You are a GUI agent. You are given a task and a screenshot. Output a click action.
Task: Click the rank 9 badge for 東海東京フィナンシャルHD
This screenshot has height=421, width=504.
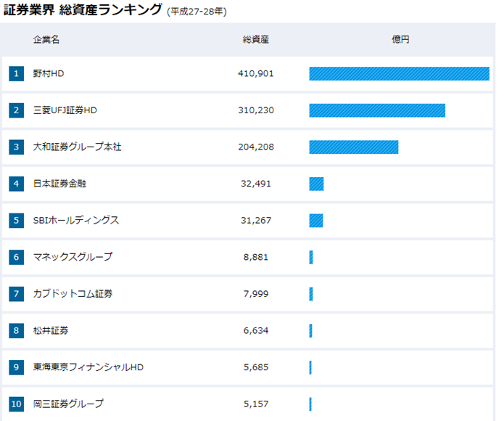(x=17, y=367)
